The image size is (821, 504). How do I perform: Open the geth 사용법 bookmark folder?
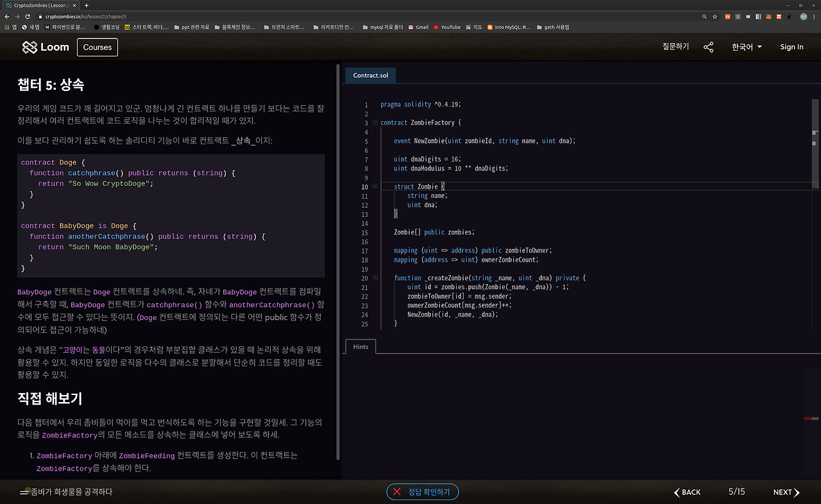tap(552, 28)
